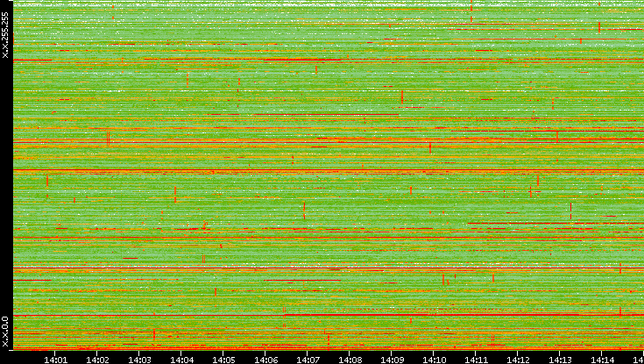Screen dimensions: 644x364
Task: Select the 14:10 time axis label
Action: pyautogui.click(x=434, y=360)
